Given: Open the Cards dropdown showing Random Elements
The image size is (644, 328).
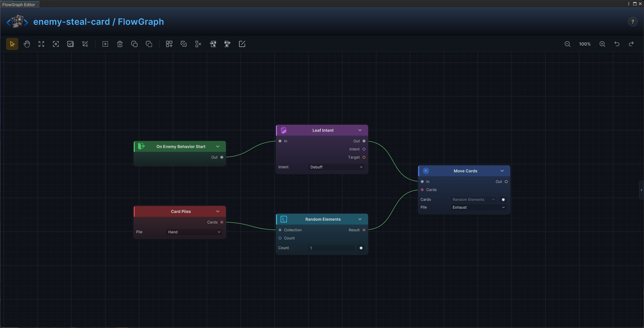Looking at the screenshot, I should click(x=474, y=200).
